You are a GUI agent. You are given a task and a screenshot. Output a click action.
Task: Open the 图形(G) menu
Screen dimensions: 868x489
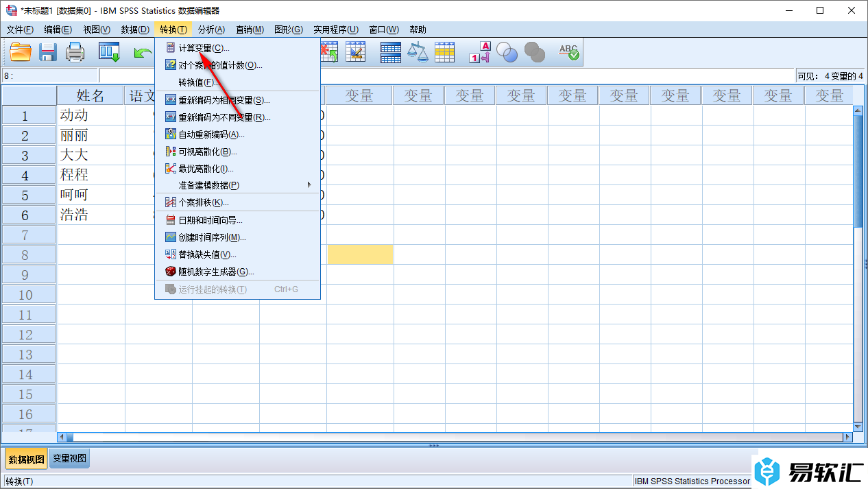coord(289,29)
